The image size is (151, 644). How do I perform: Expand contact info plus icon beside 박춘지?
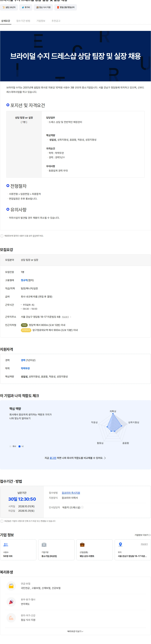[82, 507]
